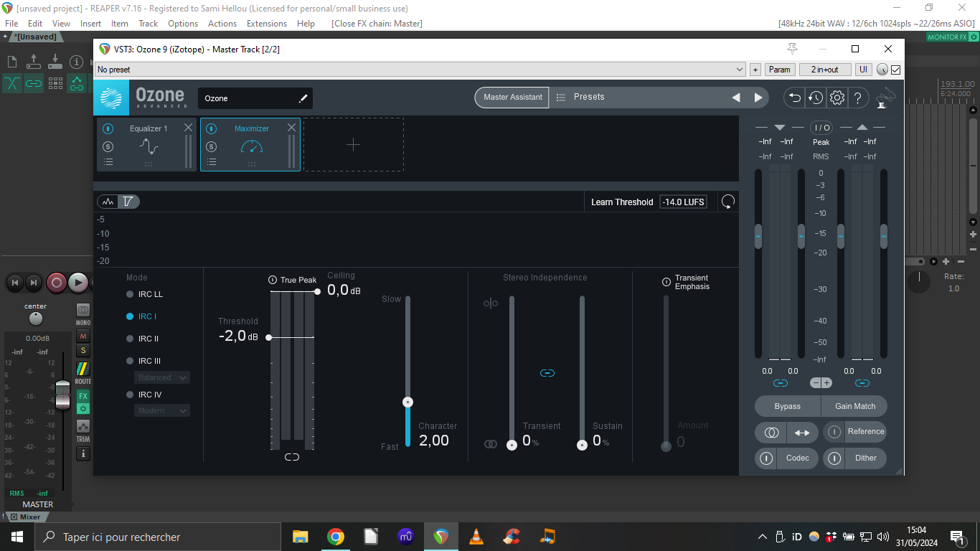Image resolution: width=980 pixels, height=551 pixels.
Task: Toggle the Reference power button
Action: (834, 432)
